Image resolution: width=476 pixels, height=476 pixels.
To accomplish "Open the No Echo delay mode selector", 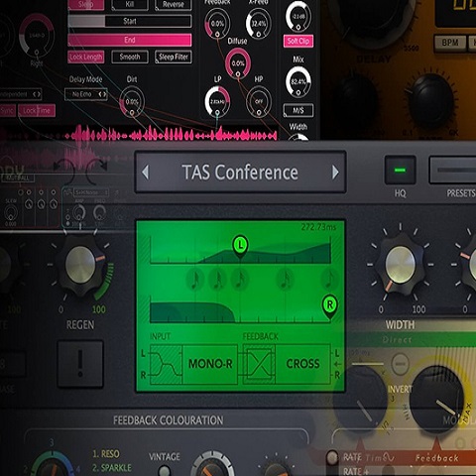I will (x=86, y=94).
